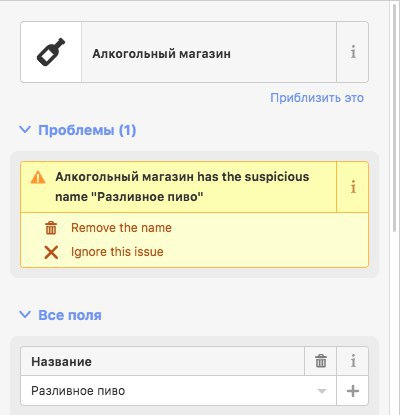Add a multilingual name with the plus button
This screenshot has height=415, width=400.
point(353,391)
